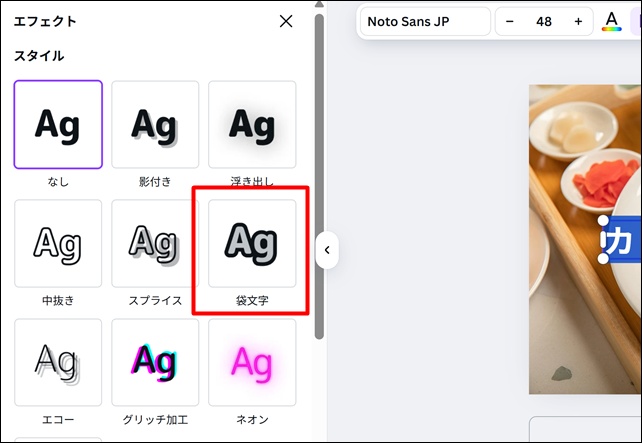Apply the 袋文字 outline effect
Image resolution: width=642 pixels, height=443 pixels.
(x=252, y=243)
